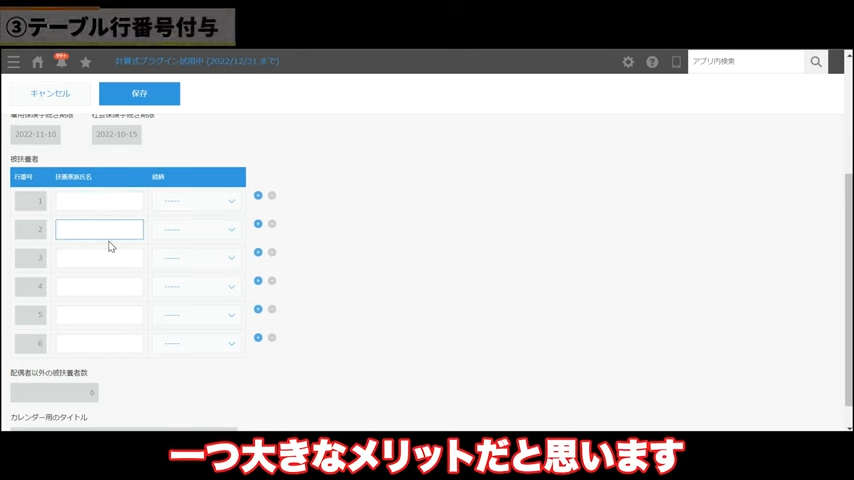
Task: Click row number field 1
Action: click(x=30, y=201)
